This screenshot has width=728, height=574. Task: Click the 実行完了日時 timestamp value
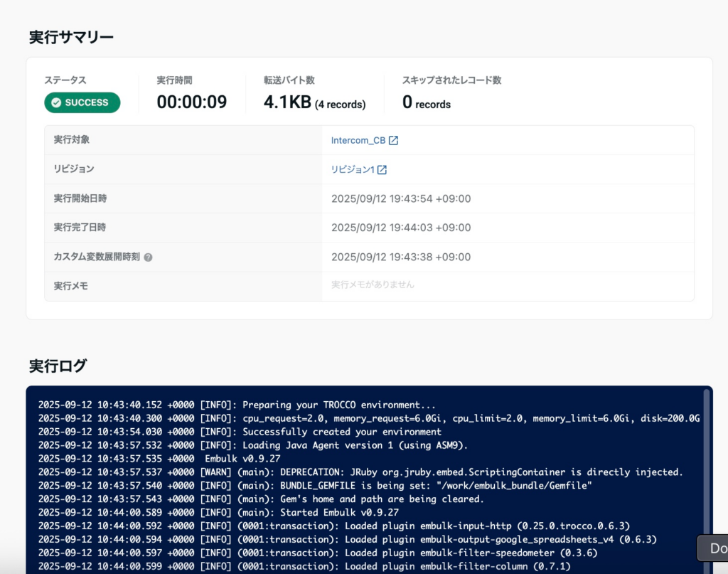point(401,228)
